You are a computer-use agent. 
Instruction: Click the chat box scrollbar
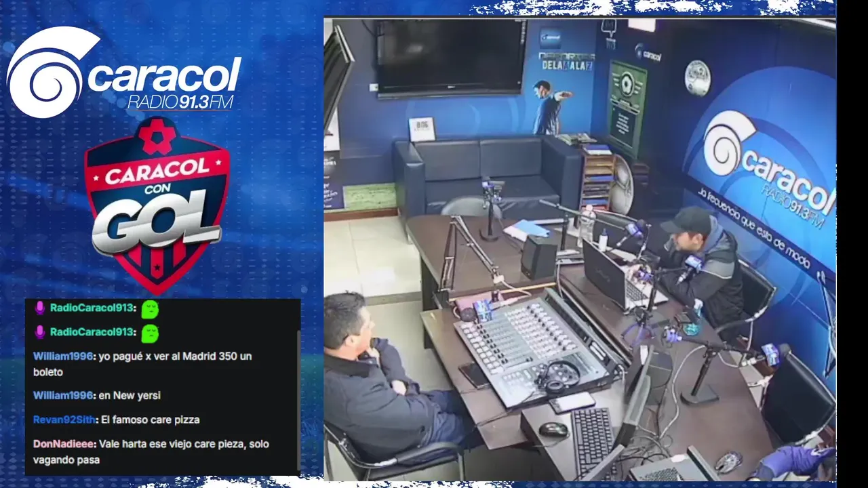(x=298, y=400)
